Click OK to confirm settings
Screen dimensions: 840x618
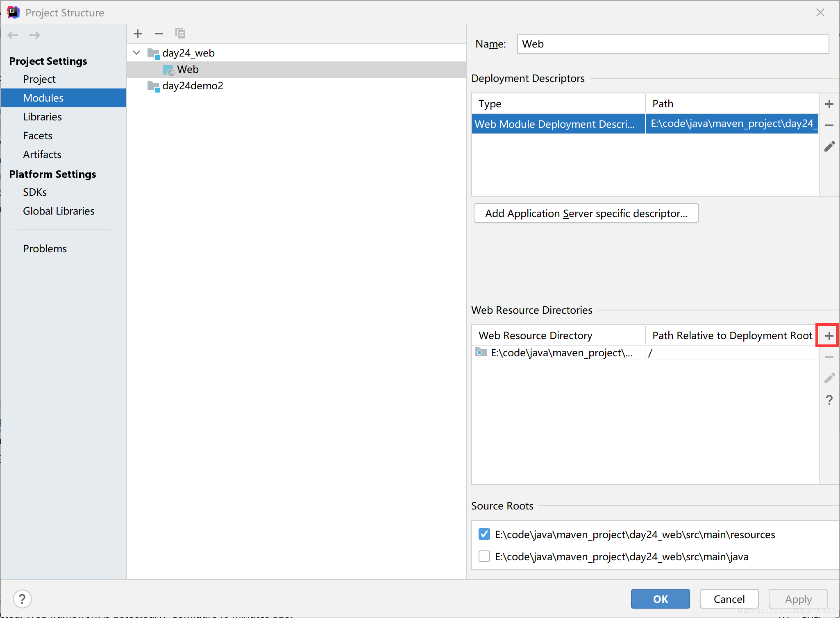[661, 599]
